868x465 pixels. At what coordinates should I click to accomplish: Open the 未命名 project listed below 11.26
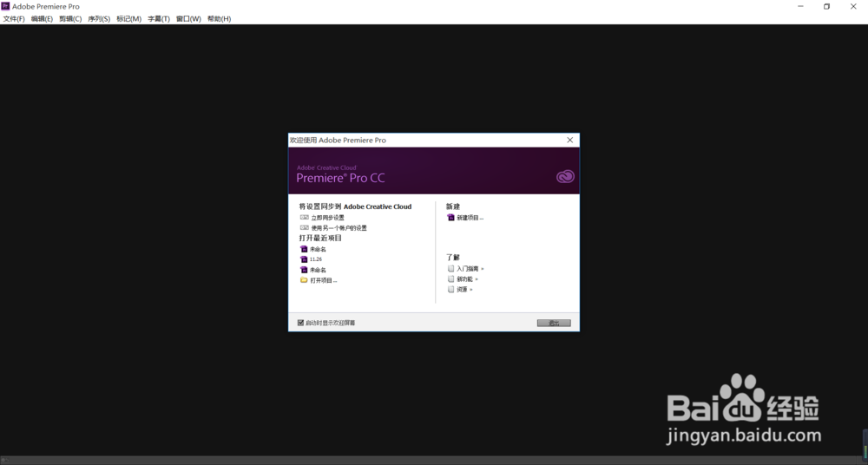pyautogui.click(x=318, y=270)
